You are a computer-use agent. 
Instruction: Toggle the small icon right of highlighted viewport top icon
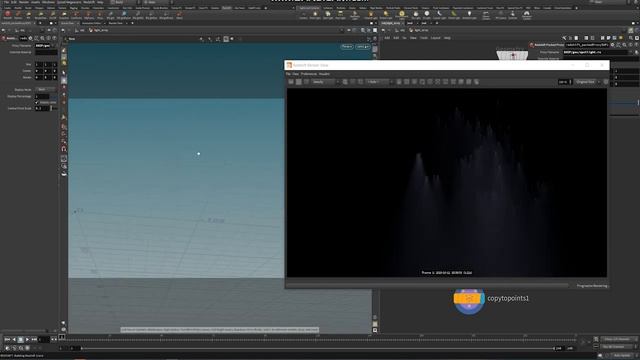pyautogui.click(x=232, y=39)
